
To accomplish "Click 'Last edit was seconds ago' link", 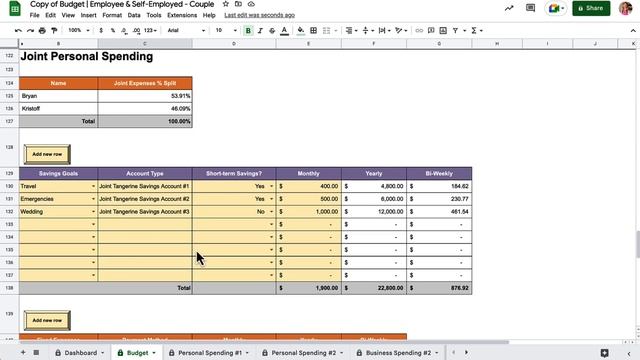I will click(x=260, y=15).
